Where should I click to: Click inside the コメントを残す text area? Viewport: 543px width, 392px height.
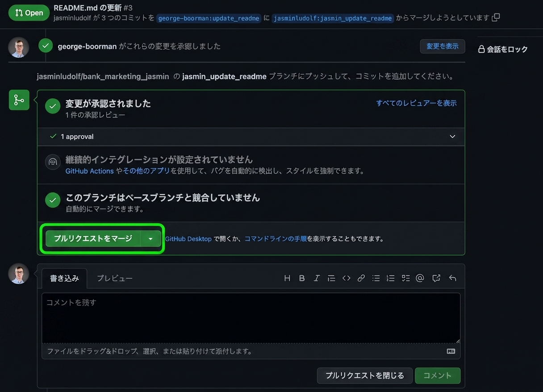point(251,318)
